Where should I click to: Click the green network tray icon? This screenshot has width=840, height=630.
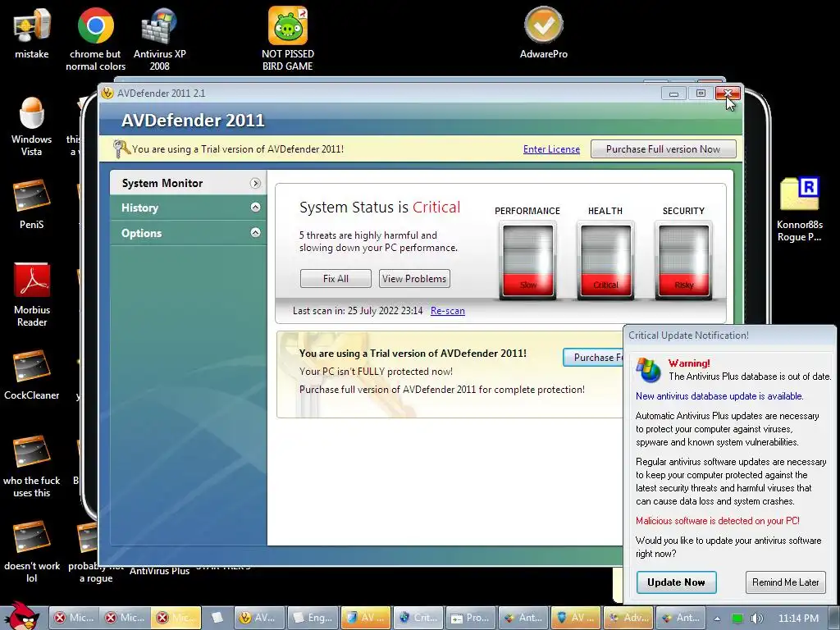[x=737, y=619]
